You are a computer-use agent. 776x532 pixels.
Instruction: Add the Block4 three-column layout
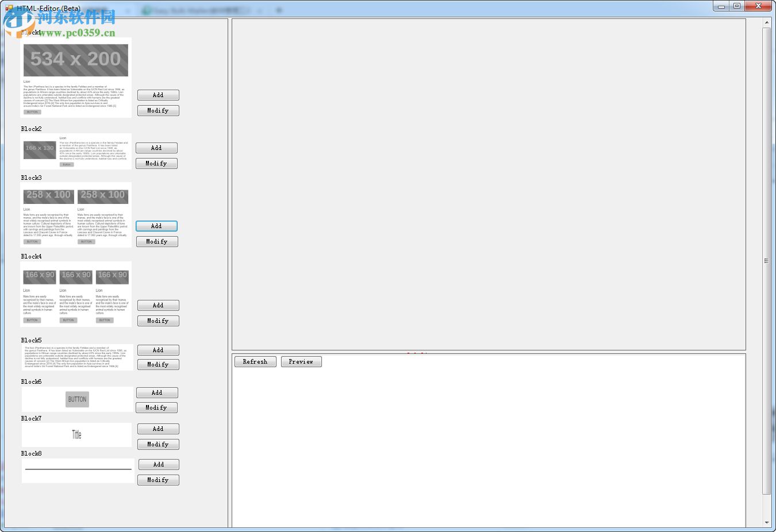tap(158, 305)
